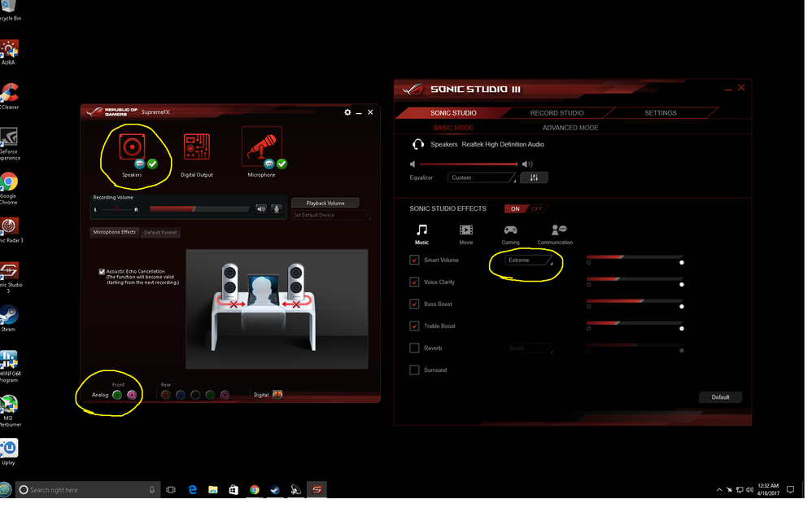Adjust L/R recording balance slider
Viewport: 812px width, 508px height.
[x=117, y=209]
